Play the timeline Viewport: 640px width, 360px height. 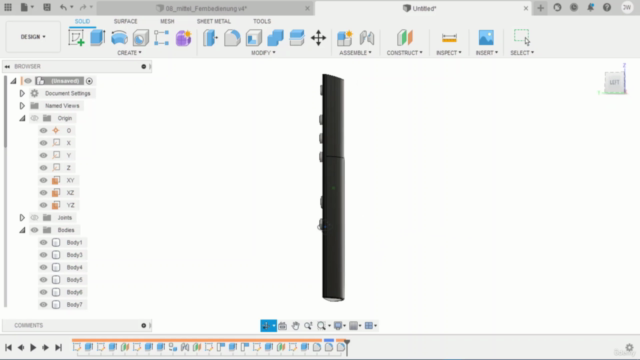point(33,347)
